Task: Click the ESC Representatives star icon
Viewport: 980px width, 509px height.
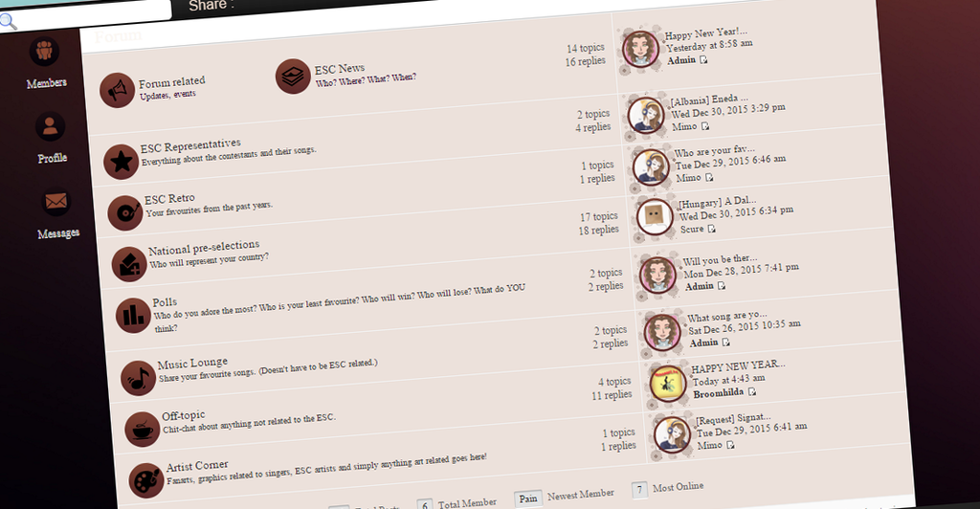Action: (122, 163)
